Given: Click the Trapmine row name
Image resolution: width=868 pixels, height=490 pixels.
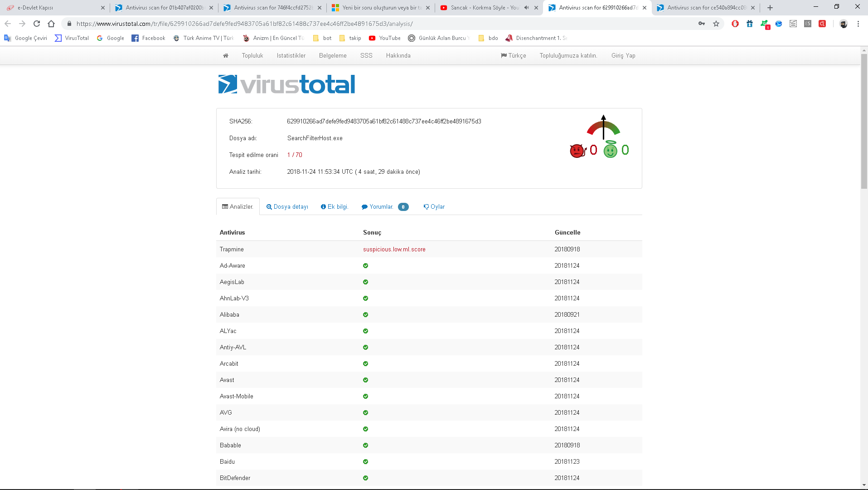Looking at the screenshot, I should (232, 250).
